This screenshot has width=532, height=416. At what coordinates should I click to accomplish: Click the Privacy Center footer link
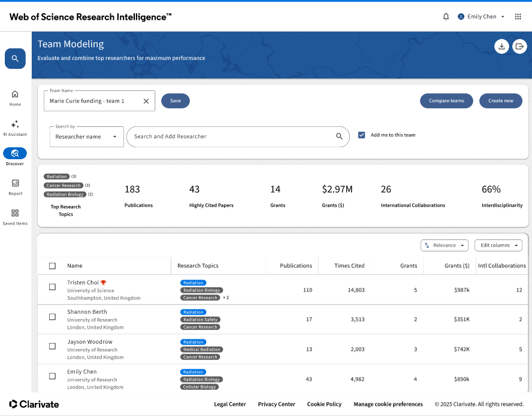[x=276, y=404]
